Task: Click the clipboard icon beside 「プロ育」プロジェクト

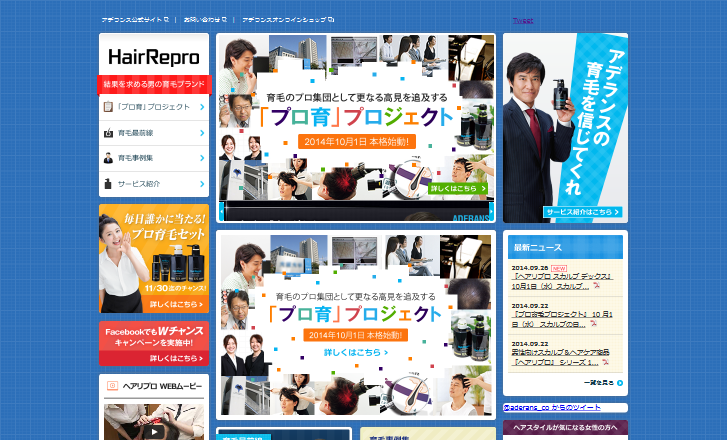Action: [x=108, y=107]
